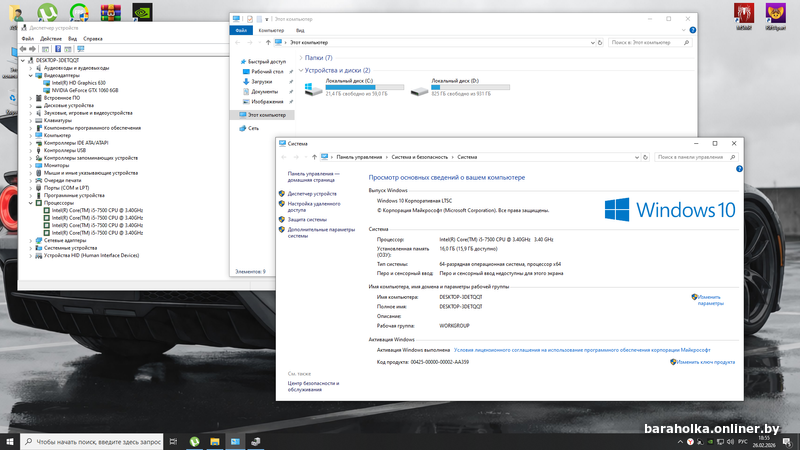Viewport: 800px width, 450px height.
Task: Click the back arrow in Device Manager toolbar
Action: click(x=24, y=48)
